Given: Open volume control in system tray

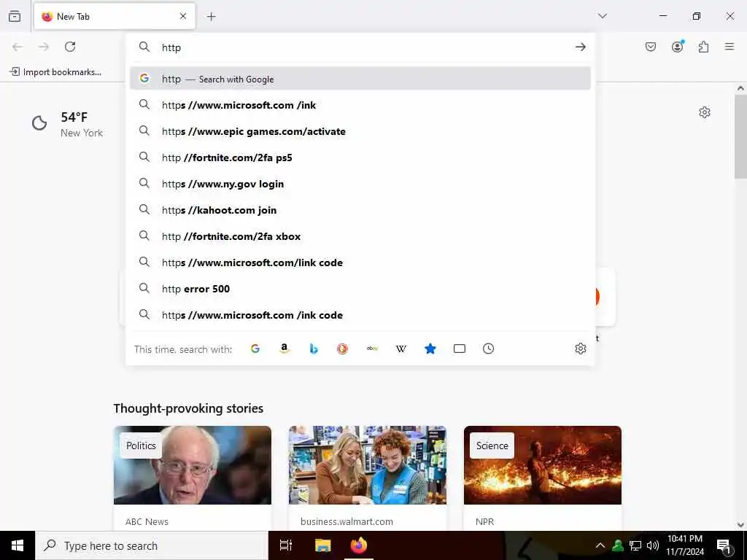Looking at the screenshot, I should coord(653,545).
